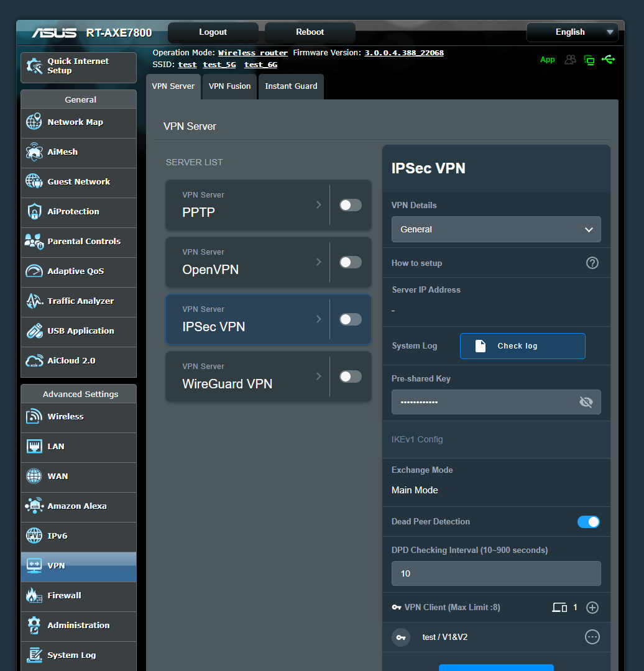644x671 pixels.
Task: Click the Parental Controls icon
Action: (x=34, y=241)
